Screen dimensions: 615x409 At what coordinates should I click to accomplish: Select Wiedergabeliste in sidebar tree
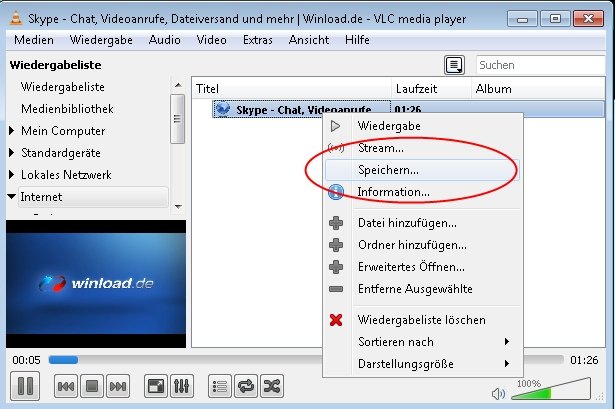pyautogui.click(x=63, y=87)
